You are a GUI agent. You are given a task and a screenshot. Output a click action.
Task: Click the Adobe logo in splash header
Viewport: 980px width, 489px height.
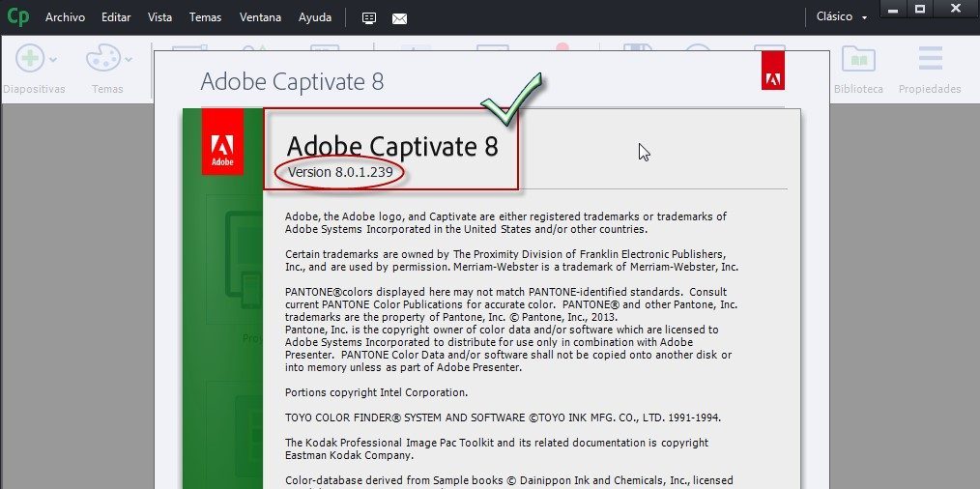pyautogui.click(x=773, y=70)
